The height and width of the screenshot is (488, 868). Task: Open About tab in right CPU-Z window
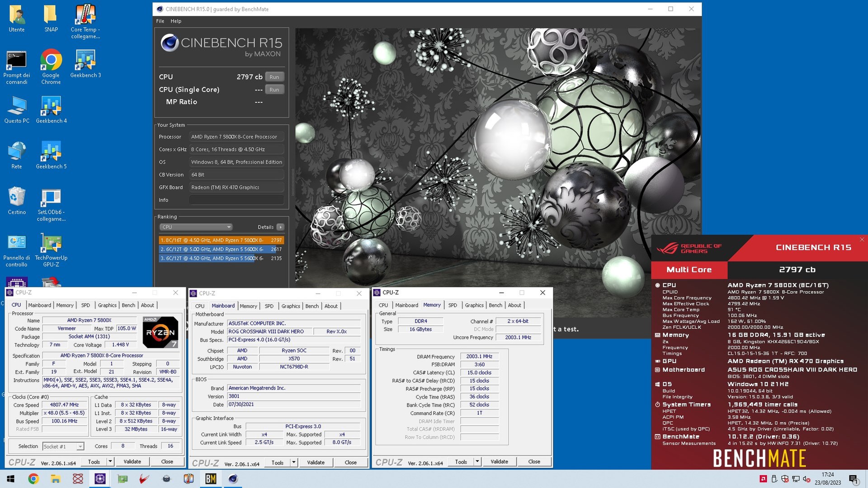point(514,305)
